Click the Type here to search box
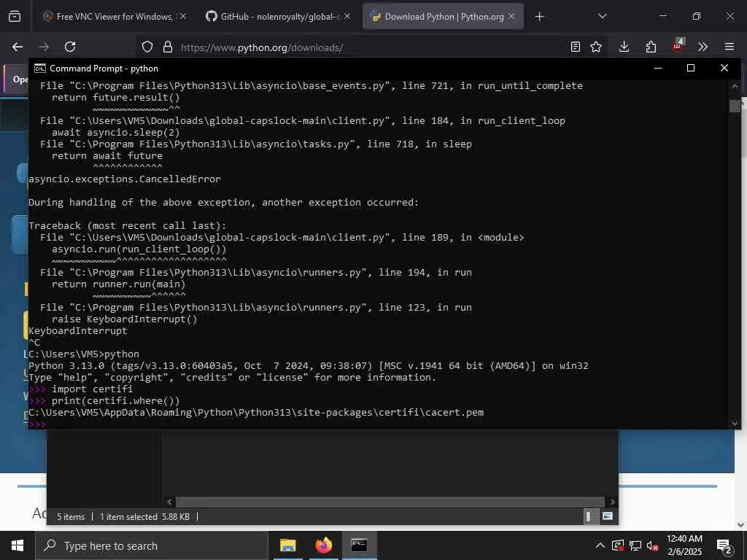Viewport: 747px width, 560px height. click(152, 545)
